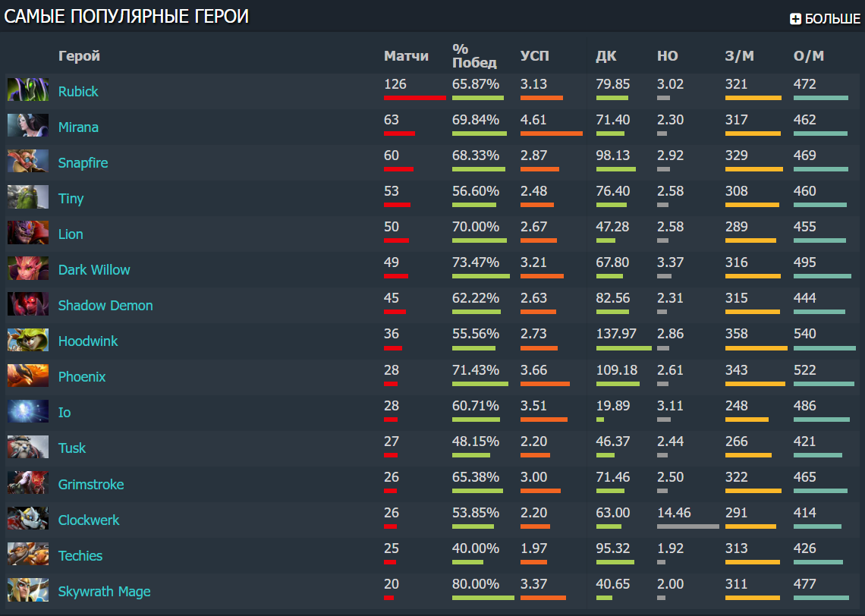This screenshot has height=616, width=865.
Task: Open the Snapfire hero link
Action: pyautogui.click(x=83, y=163)
